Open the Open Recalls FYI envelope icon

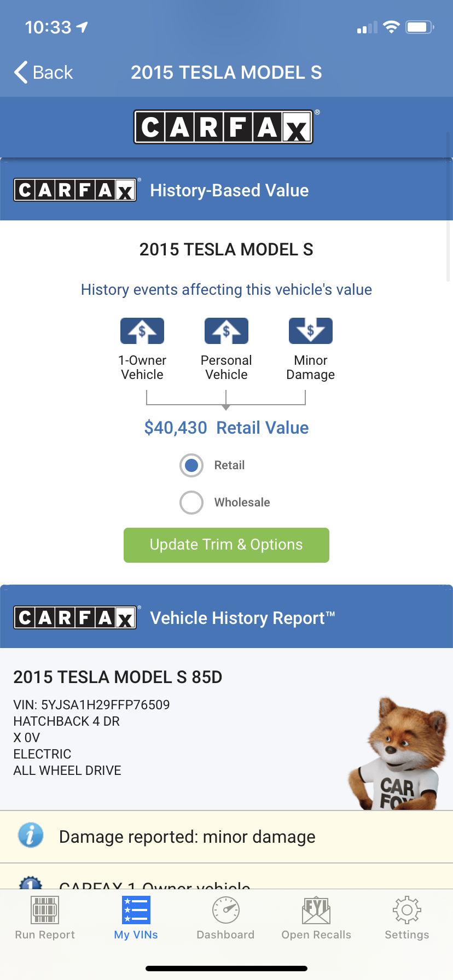pos(316,910)
